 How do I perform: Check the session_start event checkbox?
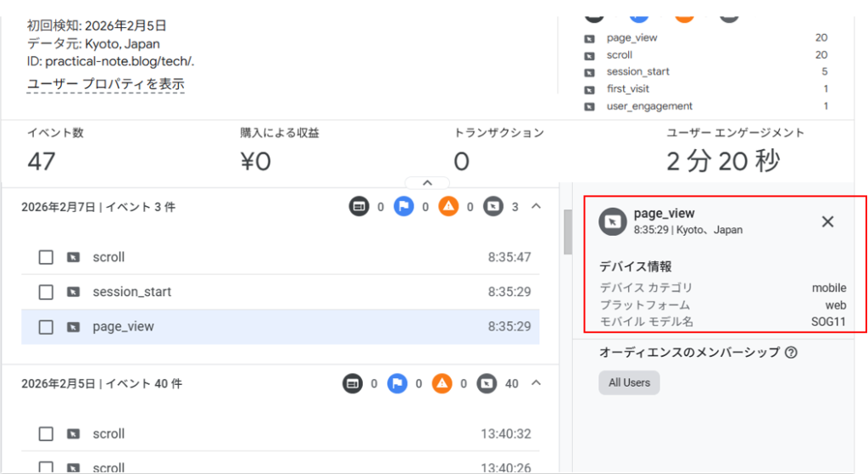[46, 292]
